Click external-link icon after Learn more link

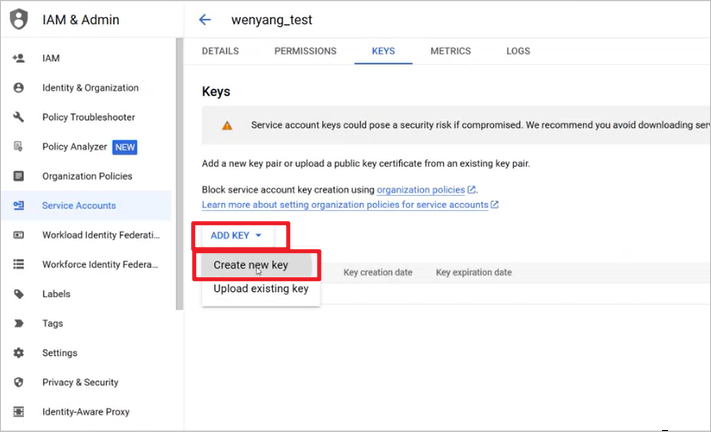coord(495,204)
